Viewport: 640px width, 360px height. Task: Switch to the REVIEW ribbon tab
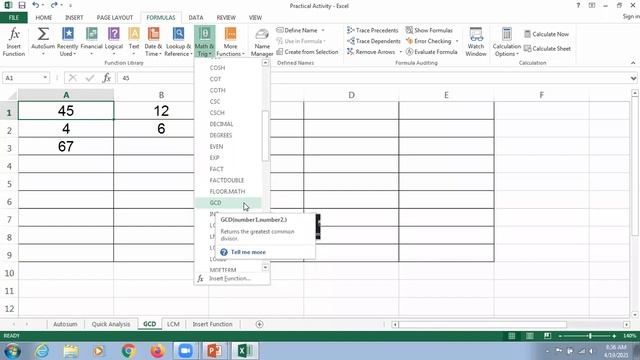(x=226, y=18)
